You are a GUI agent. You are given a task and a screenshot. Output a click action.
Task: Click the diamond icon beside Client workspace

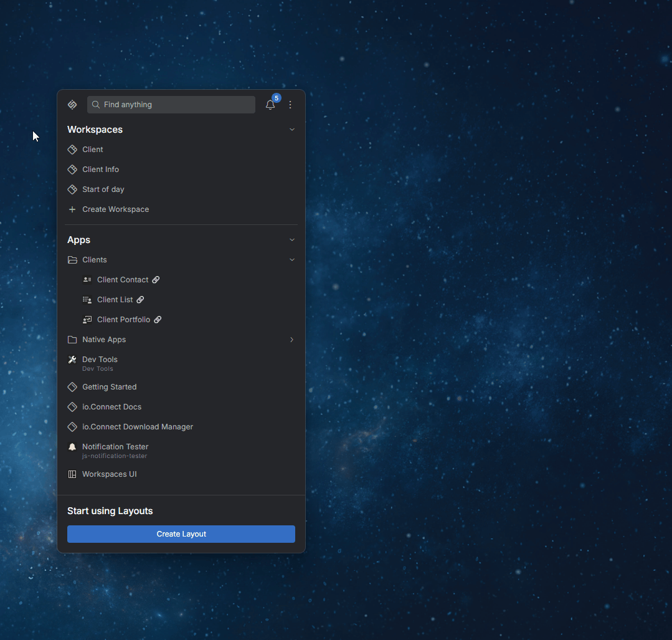click(72, 150)
